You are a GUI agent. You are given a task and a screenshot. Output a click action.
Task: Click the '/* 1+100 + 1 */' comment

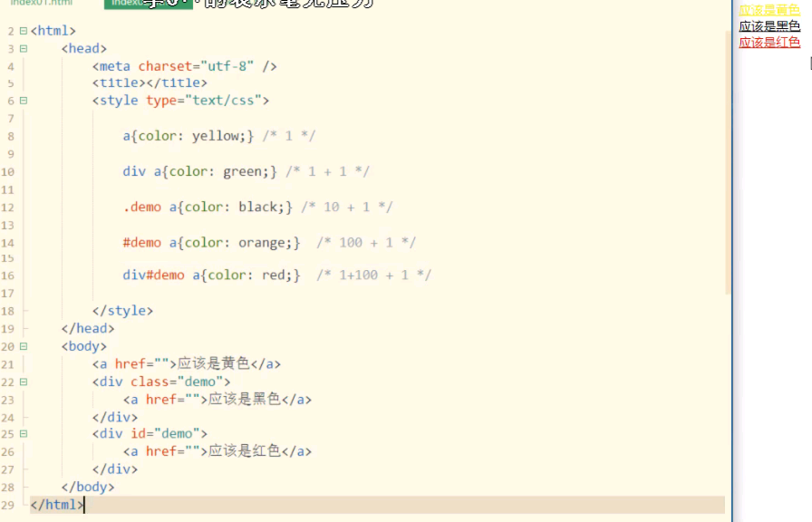[x=374, y=275]
